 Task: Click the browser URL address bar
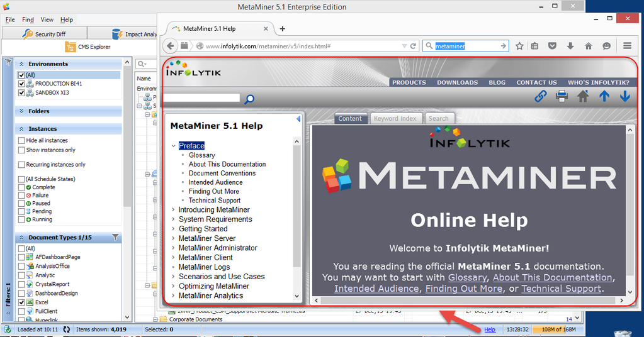pos(303,46)
